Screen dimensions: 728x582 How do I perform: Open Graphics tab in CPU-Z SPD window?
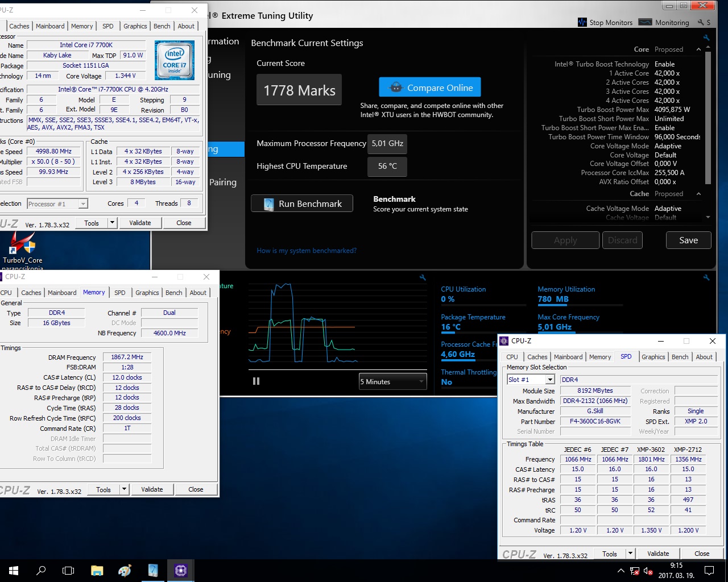(x=653, y=357)
